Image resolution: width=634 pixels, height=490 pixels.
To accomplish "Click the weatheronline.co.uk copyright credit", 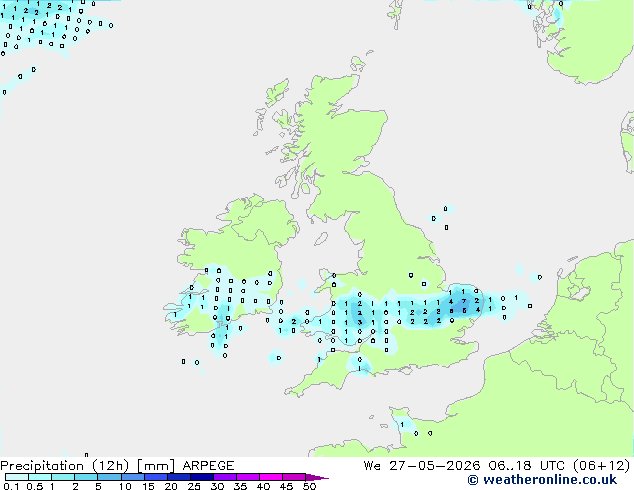I will tap(542, 480).
